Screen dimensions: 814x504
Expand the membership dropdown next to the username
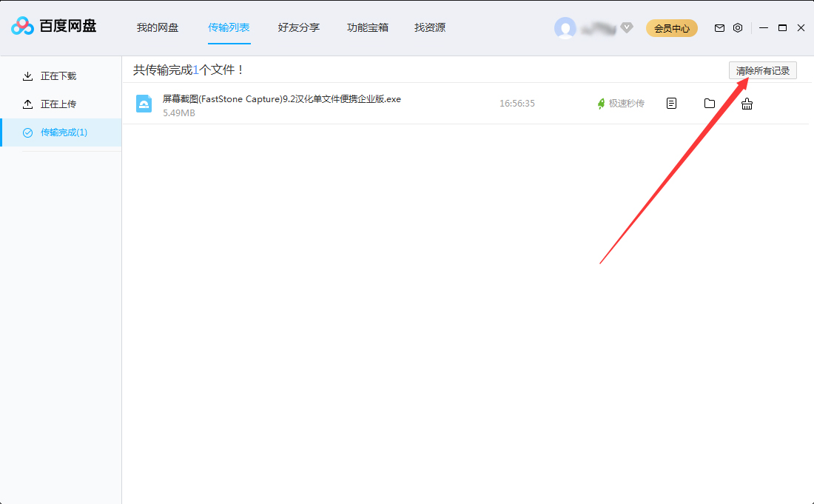click(627, 27)
